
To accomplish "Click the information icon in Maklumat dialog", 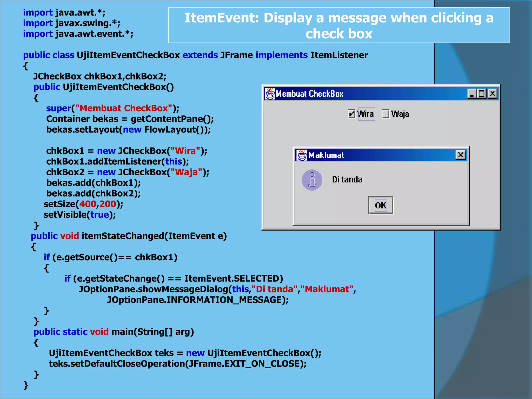I will click(312, 180).
